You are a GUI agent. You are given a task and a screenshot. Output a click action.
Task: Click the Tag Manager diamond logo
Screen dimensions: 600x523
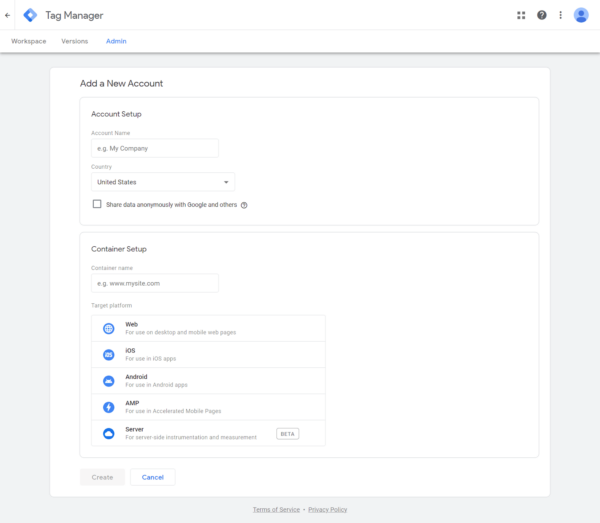coord(30,15)
